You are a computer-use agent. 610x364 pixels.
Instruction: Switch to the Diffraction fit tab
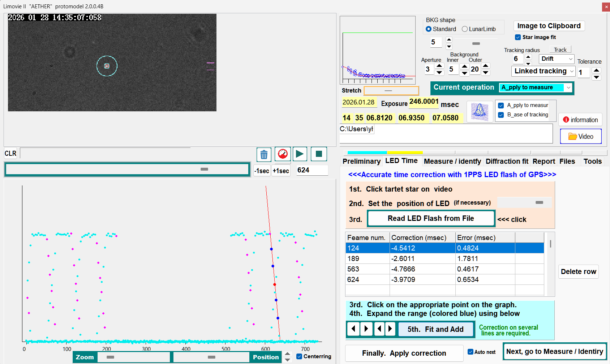coord(507,161)
